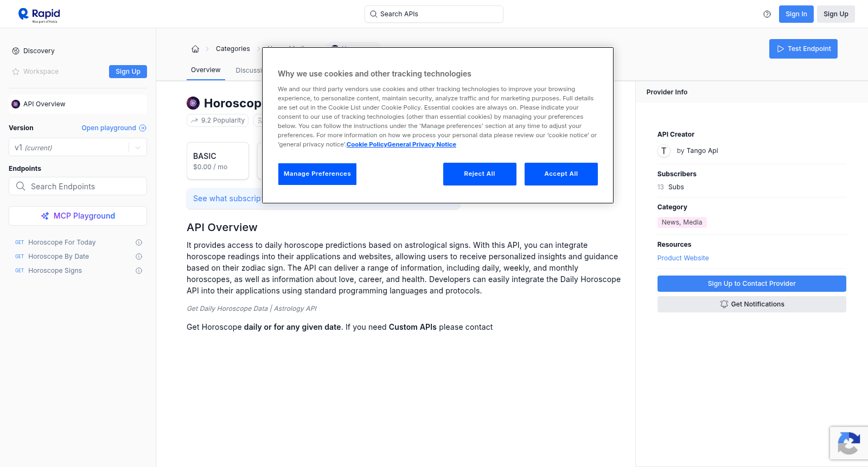
Task: Click the MCP Playground button
Action: (x=78, y=216)
